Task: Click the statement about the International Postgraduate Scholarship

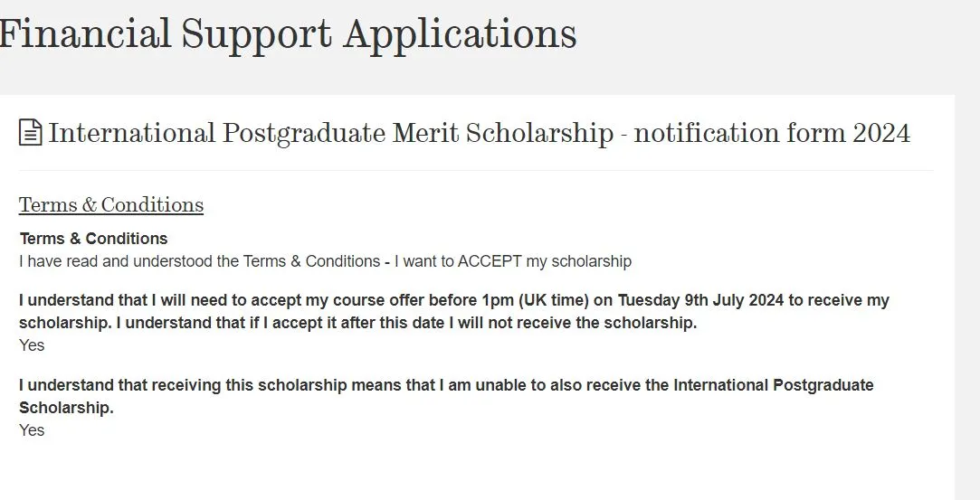Action: pos(446,385)
